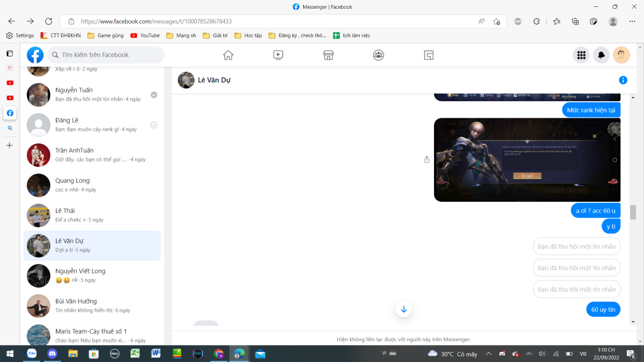644x362 pixels.
Task: Open Marketplace storefront icon
Action: [328, 55]
